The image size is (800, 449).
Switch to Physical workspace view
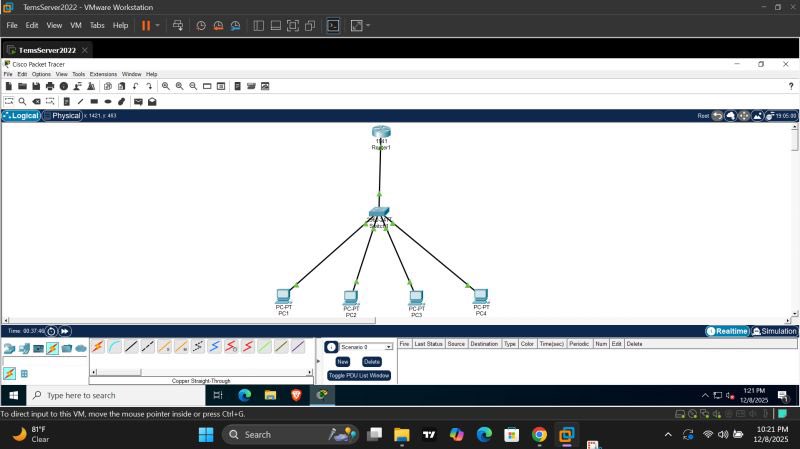pyautogui.click(x=62, y=116)
